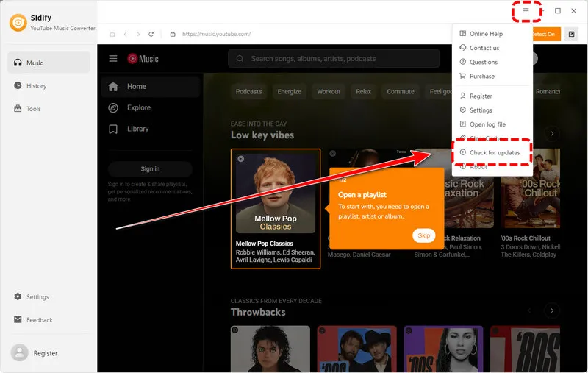This screenshot has height=373, width=588.
Task: Select the Commute chip
Action: (401, 91)
